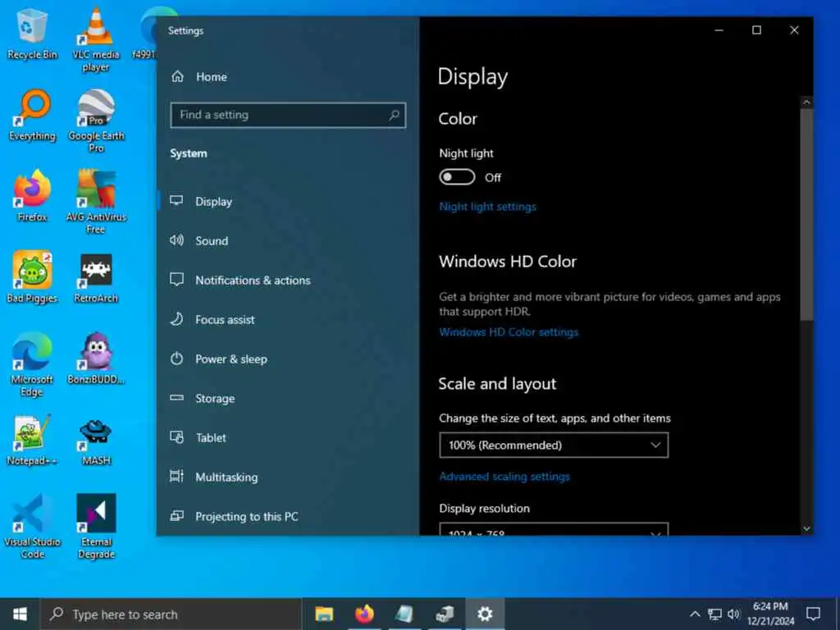Click the Home icon in Settings sidebar
The image size is (840, 630).
click(177, 76)
